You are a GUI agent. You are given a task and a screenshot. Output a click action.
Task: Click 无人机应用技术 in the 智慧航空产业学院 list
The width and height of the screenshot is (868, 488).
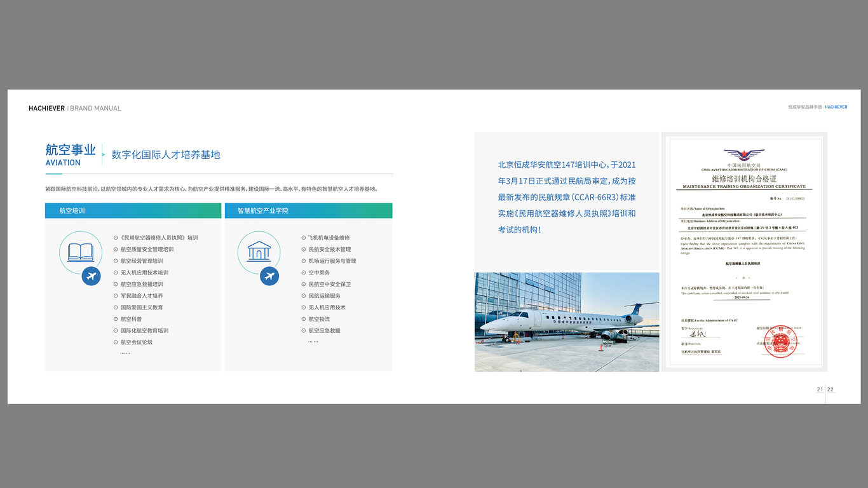pyautogui.click(x=327, y=308)
